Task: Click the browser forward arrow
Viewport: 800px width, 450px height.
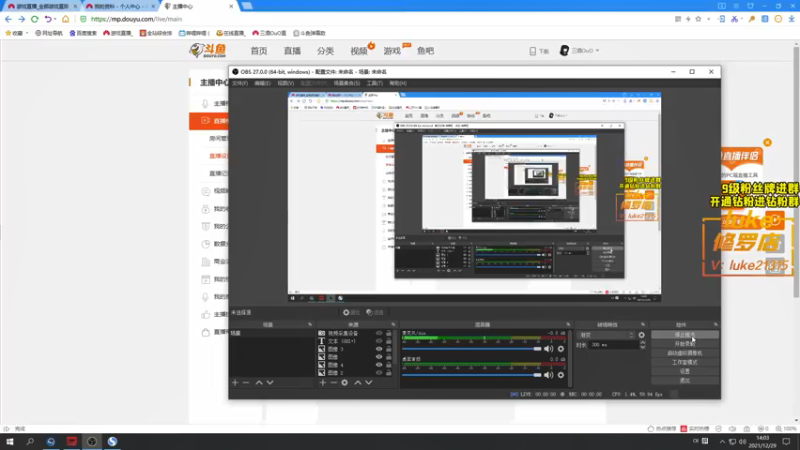Action: pyautogui.click(x=21, y=19)
